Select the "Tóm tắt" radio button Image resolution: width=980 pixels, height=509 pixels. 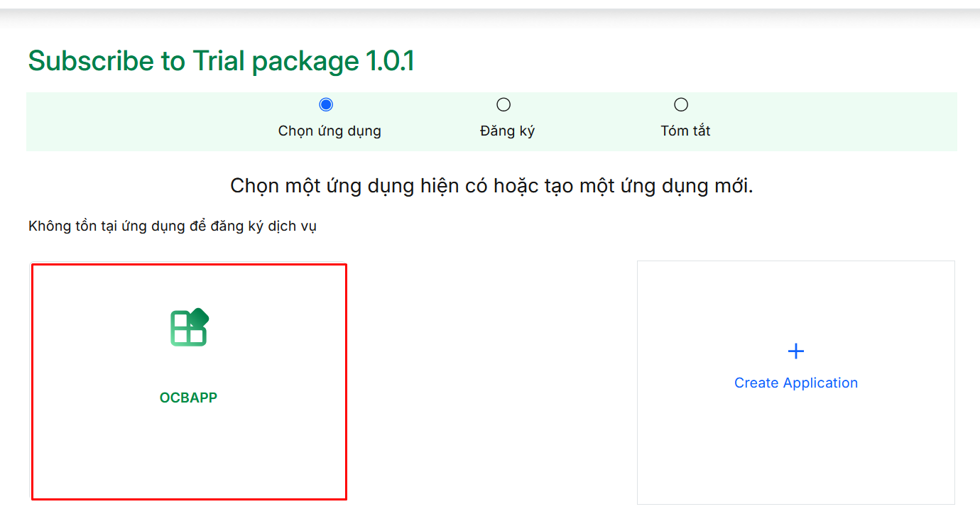point(681,105)
